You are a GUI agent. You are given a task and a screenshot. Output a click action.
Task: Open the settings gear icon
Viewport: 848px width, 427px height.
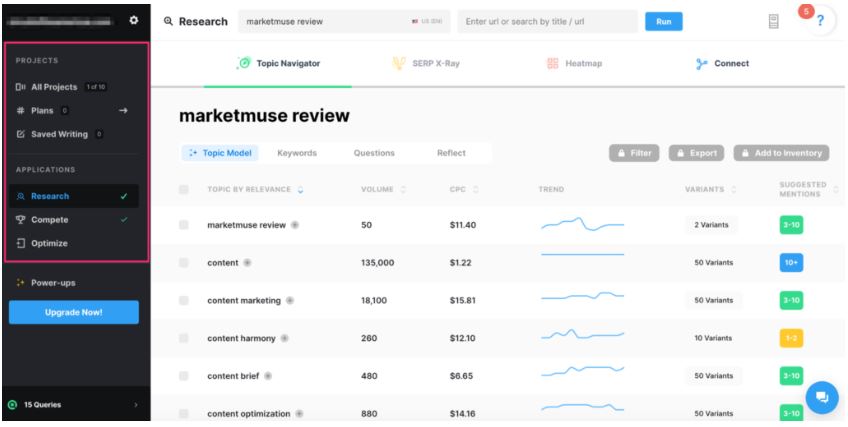[x=134, y=21]
